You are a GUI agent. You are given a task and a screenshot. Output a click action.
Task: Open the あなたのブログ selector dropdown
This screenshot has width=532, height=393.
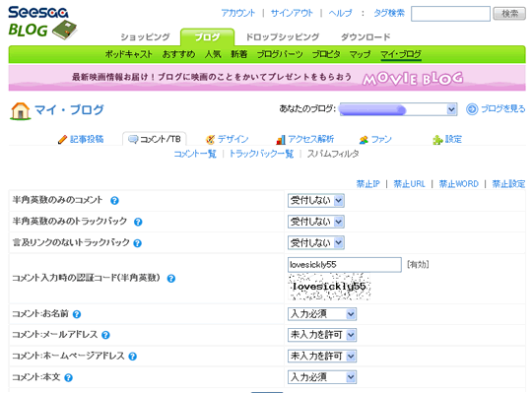click(x=398, y=109)
